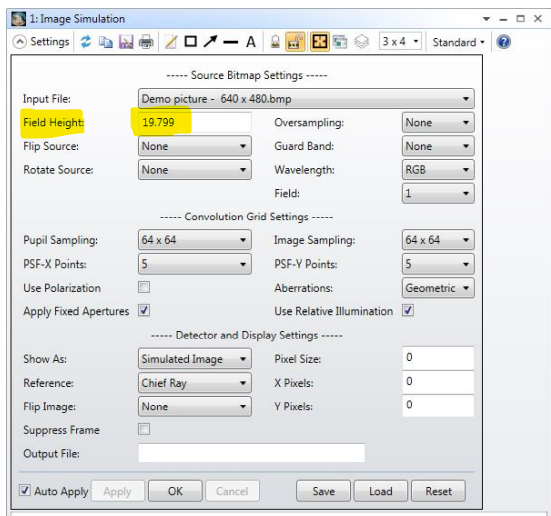Screen dimensions: 551x516
Task: Click the Load button
Action: [381, 491]
